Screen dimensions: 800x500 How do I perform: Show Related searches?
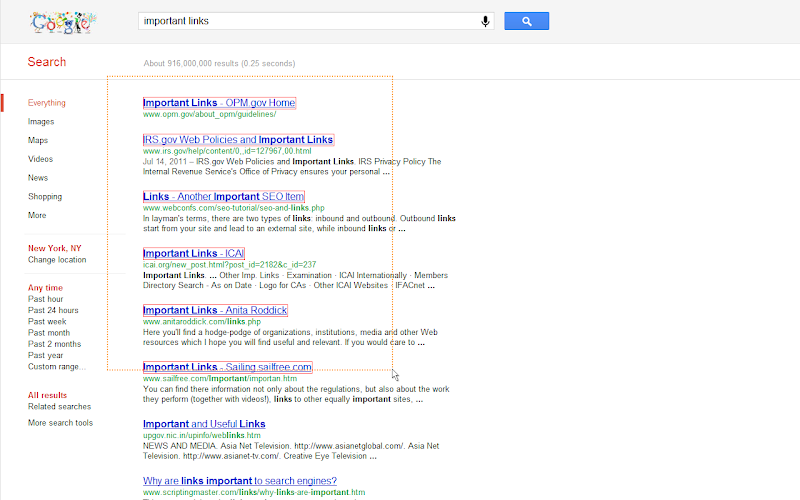(x=59, y=407)
